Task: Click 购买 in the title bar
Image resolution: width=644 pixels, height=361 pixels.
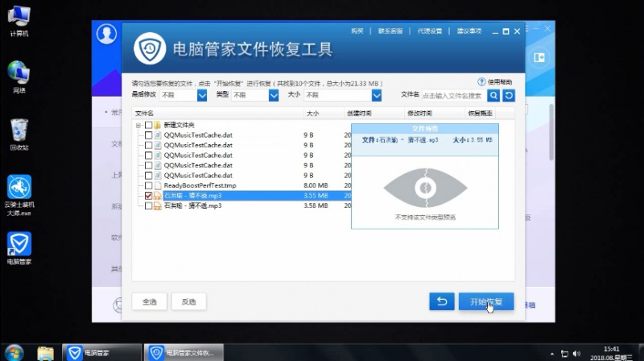Action: point(357,31)
